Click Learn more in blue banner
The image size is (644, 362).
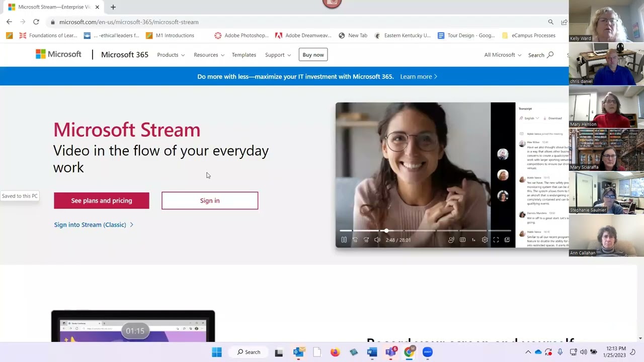[419, 76]
